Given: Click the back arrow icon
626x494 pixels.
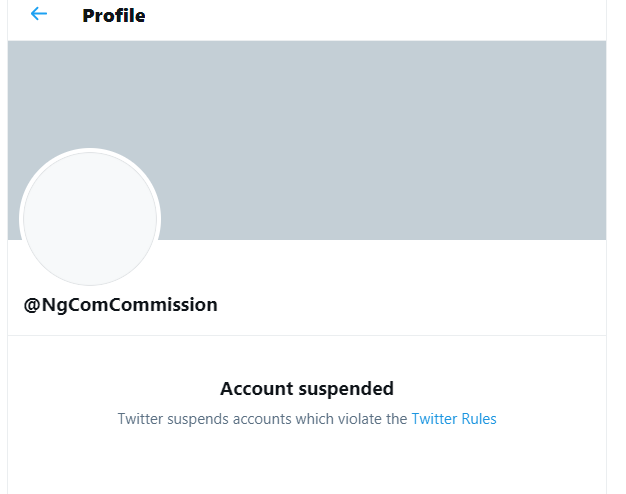Looking at the screenshot, I should point(39,14).
